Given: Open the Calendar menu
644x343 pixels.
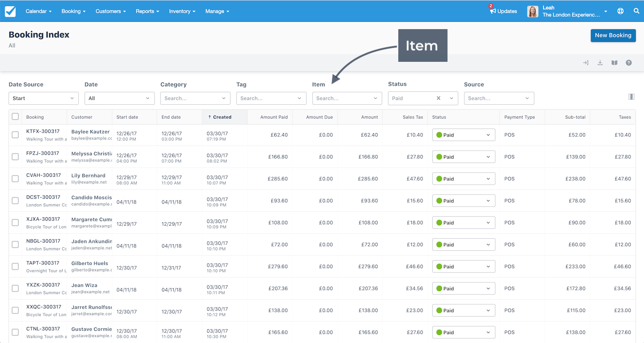Looking at the screenshot, I should [x=38, y=11].
